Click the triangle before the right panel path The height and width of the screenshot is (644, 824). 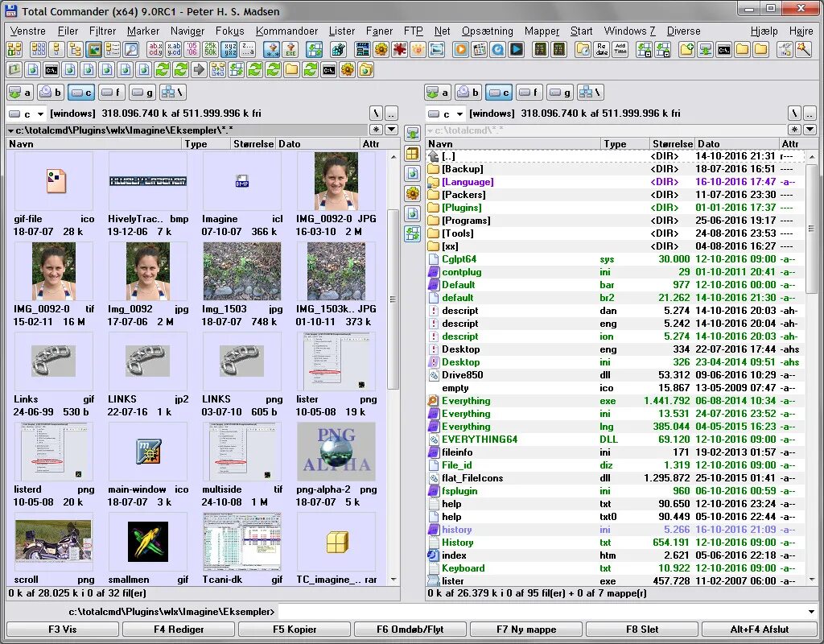coord(430,130)
